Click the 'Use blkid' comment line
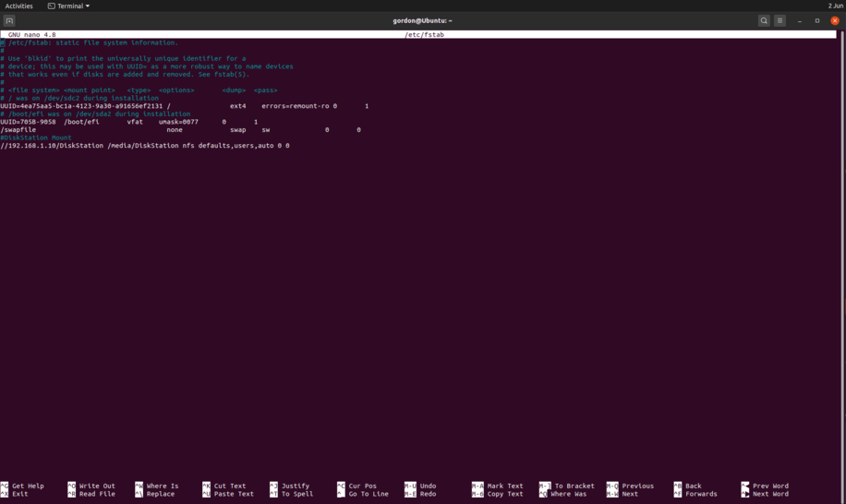846x504 pixels. [123, 59]
